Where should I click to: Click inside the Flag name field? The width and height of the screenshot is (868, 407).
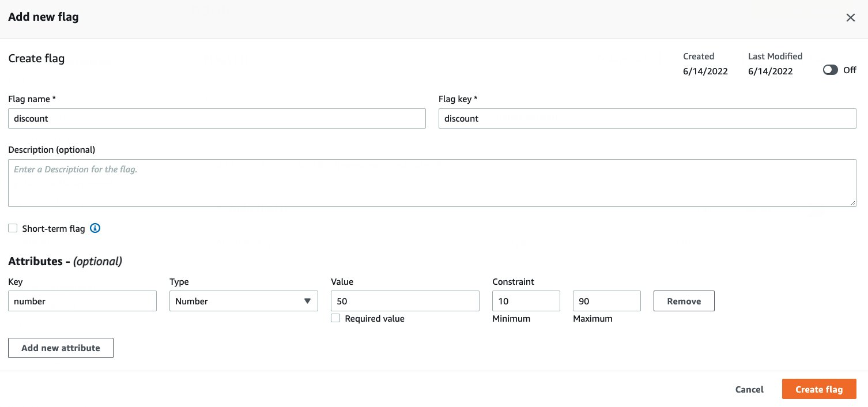point(217,118)
